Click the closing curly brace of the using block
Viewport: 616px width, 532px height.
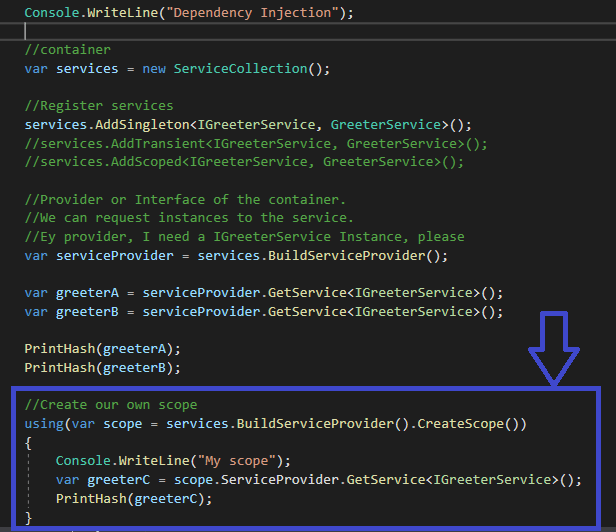coord(28,517)
